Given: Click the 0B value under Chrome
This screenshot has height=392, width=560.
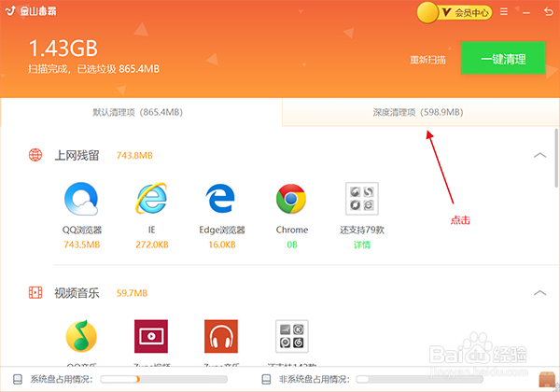Looking at the screenshot, I should 292,245.
